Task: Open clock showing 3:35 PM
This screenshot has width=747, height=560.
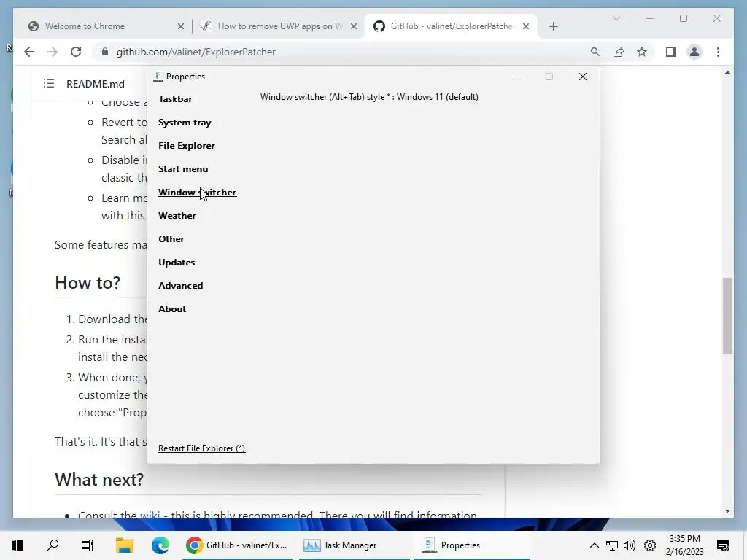Action: point(684,545)
